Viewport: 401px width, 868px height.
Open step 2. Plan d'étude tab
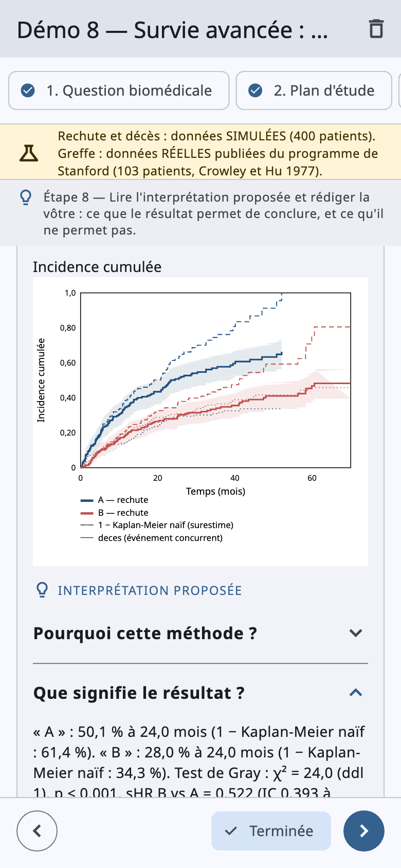click(x=314, y=91)
